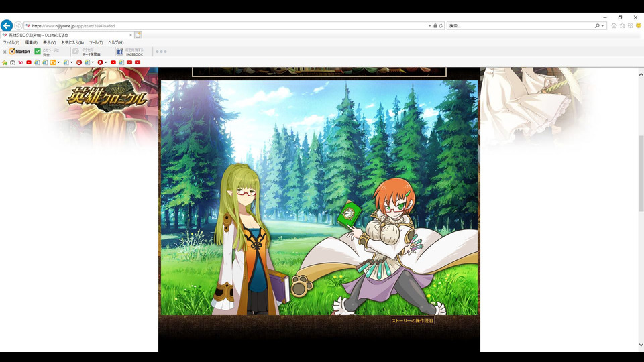Click the green-haired elf character
This screenshot has width=644, height=362.
[x=246, y=239]
